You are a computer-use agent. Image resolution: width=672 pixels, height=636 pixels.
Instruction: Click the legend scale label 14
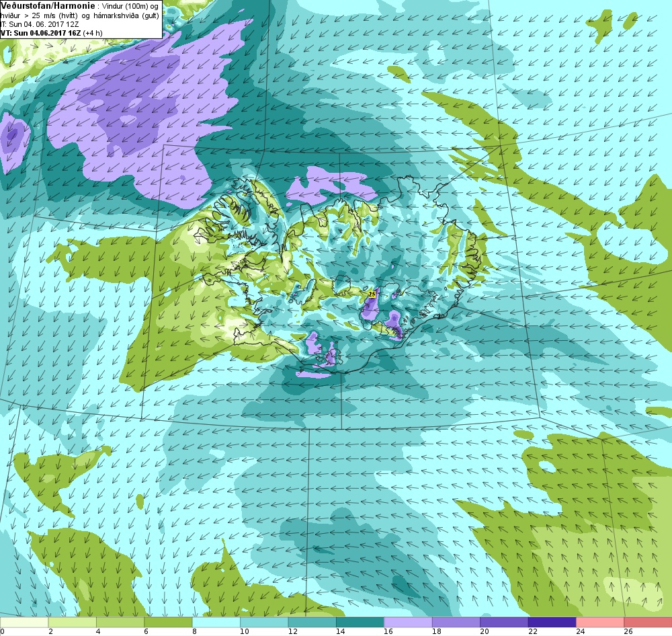tap(340, 631)
